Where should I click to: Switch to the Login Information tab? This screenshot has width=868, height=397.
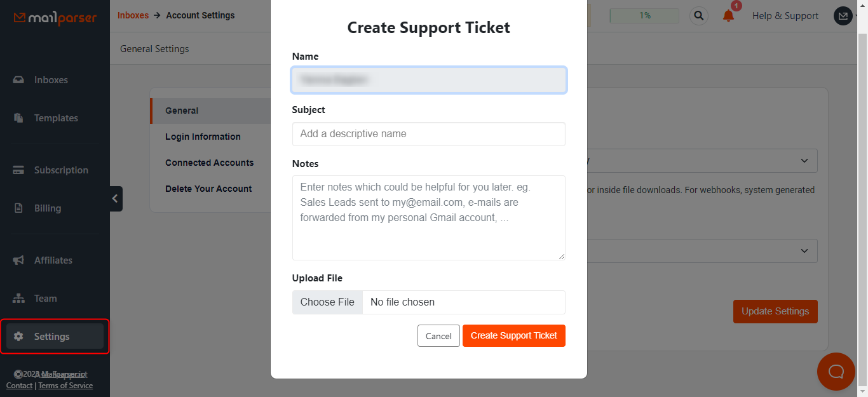203,137
